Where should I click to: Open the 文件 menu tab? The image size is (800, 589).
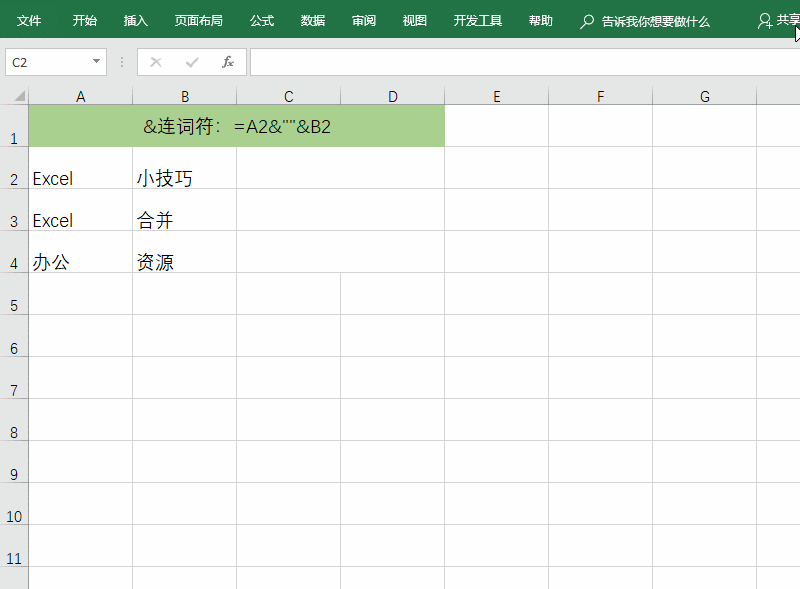[29, 20]
